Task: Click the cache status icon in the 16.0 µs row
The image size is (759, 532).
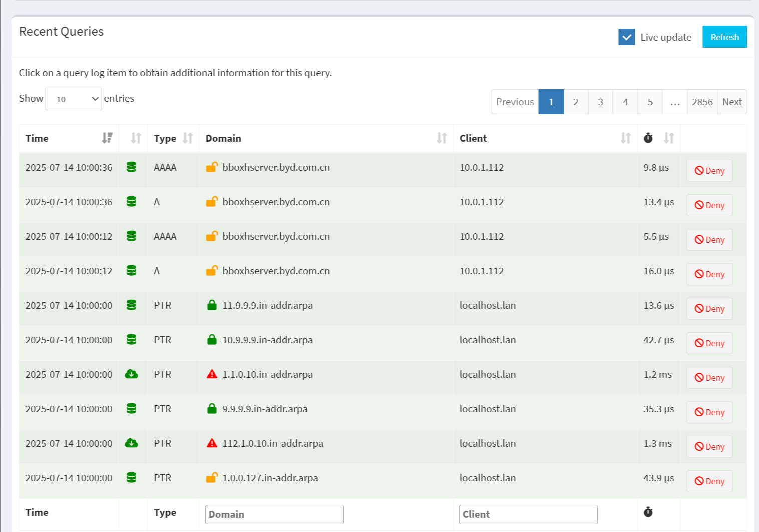Action: coord(131,270)
